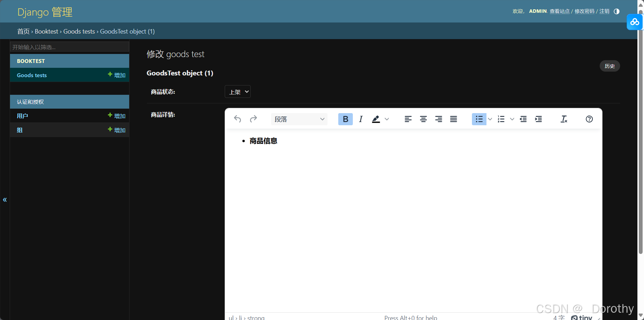Toggle bold formatting

click(x=346, y=119)
